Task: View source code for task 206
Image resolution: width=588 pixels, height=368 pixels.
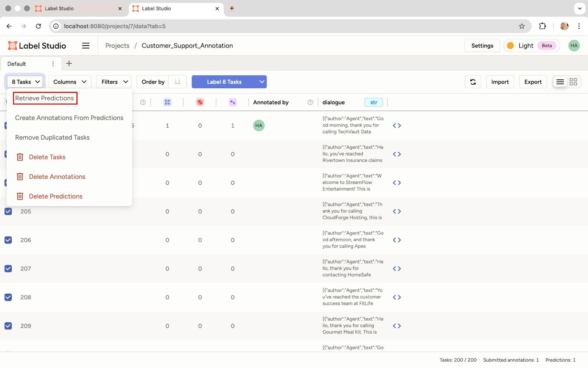Action: click(x=397, y=240)
